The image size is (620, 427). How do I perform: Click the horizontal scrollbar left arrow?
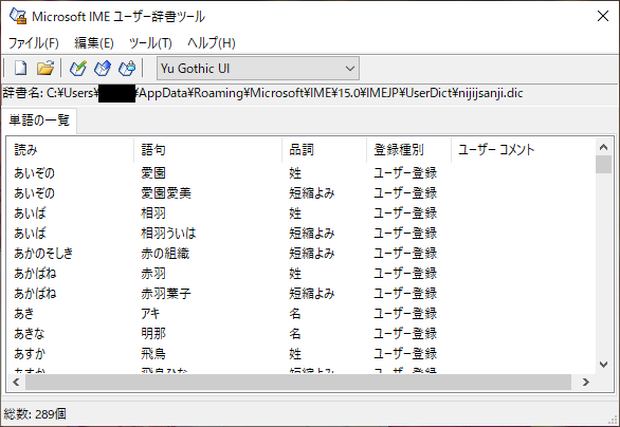tap(16, 382)
